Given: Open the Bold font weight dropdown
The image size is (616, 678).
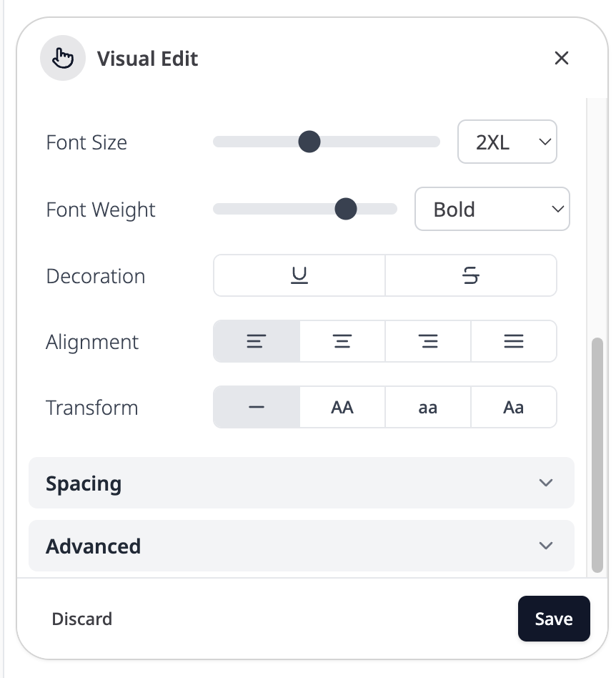Looking at the screenshot, I should point(492,210).
